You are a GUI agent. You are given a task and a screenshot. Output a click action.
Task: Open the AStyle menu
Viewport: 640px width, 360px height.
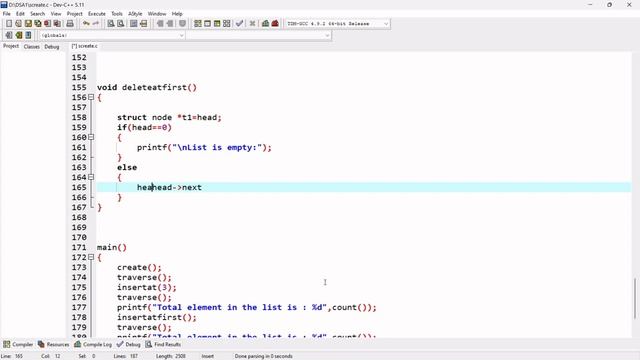pyautogui.click(x=135, y=13)
